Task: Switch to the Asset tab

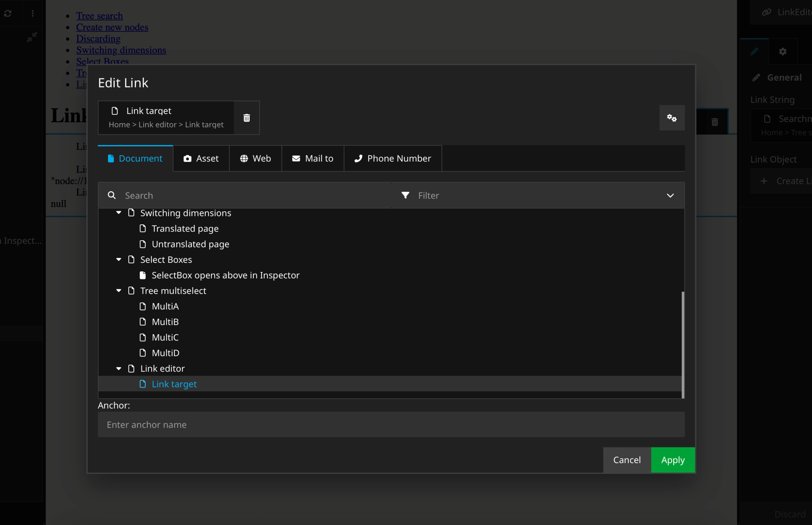Action: (x=201, y=158)
